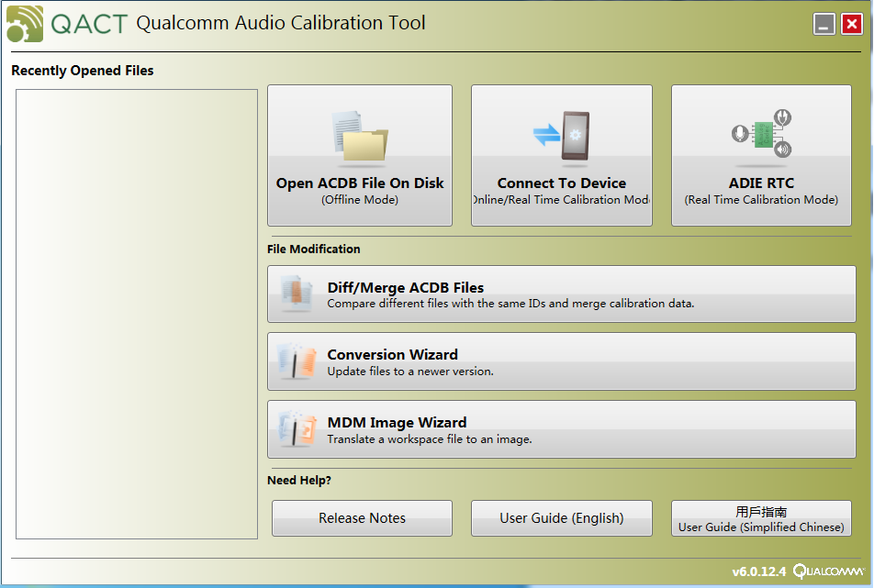The image size is (874, 588).
Task: Click the Recently Opened Files list box
Action: point(137,314)
